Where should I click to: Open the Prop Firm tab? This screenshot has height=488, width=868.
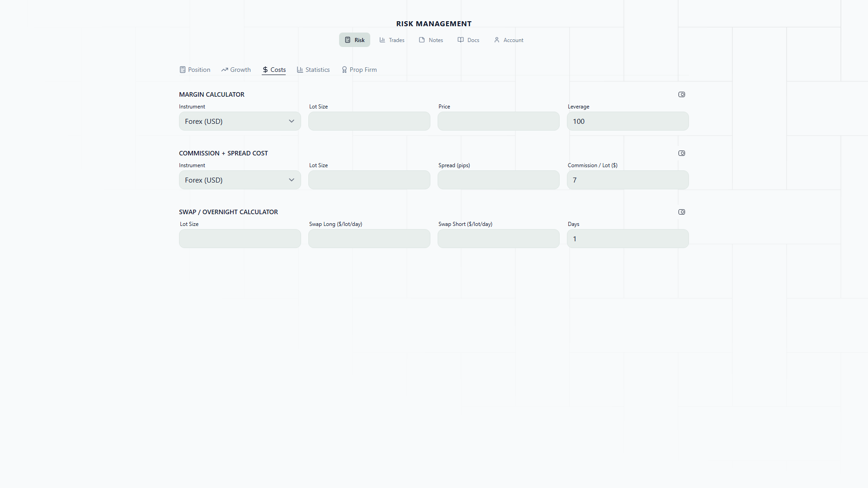tap(359, 70)
